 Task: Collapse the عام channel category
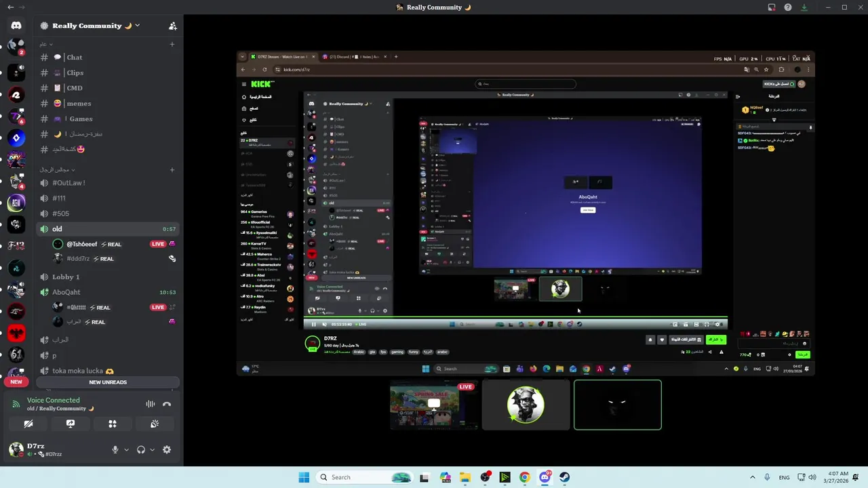44,44
